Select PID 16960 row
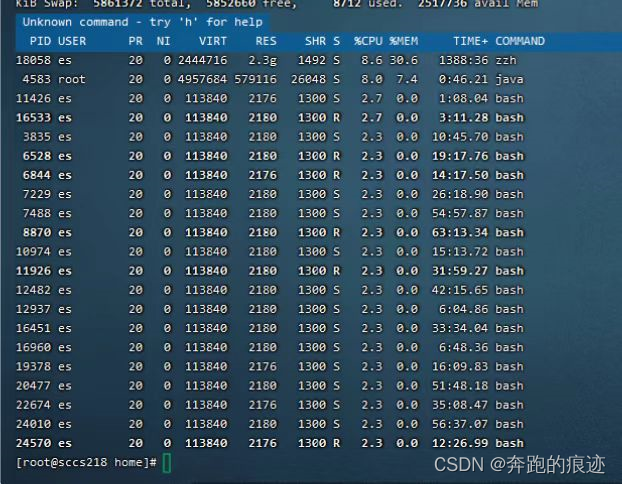This screenshot has width=622, height=484. (x=270, y=348)
